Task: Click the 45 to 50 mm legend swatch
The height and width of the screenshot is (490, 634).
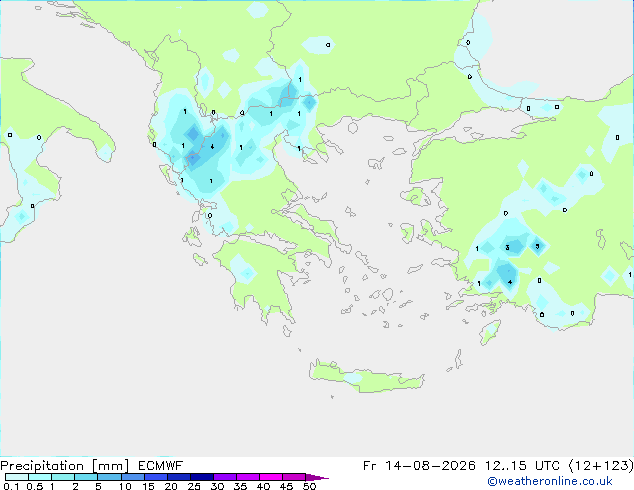Action: pyautogui.click(x=294, y=477)
